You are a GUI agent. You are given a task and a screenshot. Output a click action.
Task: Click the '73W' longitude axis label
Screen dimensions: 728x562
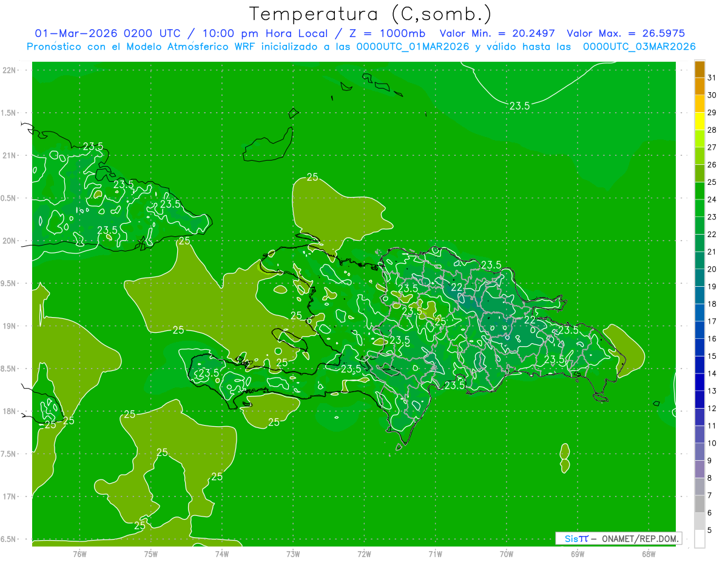[293, 554]
